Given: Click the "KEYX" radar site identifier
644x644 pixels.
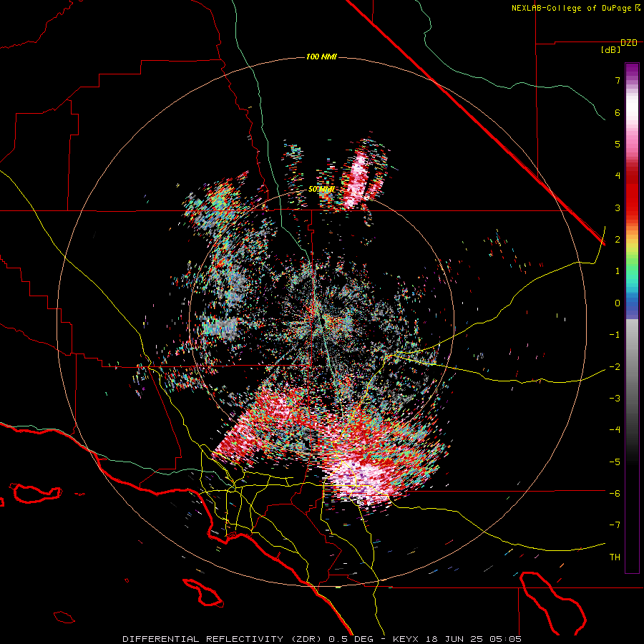Looking at the screenshot, I should (x=406, y=639).
